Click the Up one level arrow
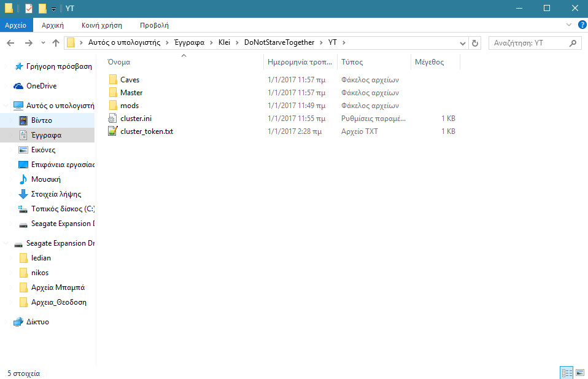The height and width of the screenshot is (379, 588). tap(56, 43)
